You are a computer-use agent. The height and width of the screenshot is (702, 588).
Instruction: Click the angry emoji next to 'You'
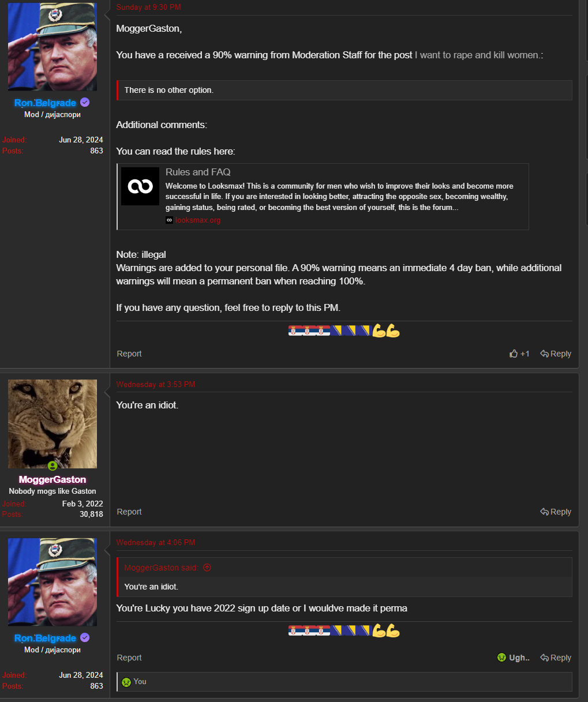[x=126, y=682]
